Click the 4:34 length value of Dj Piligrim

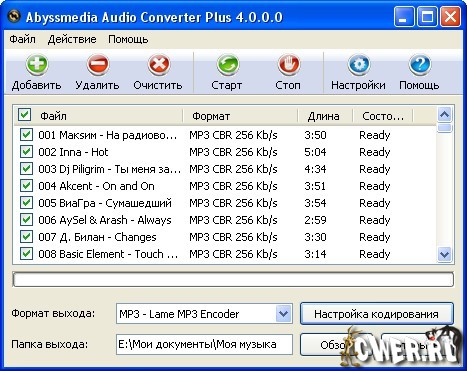click(315, 169)
